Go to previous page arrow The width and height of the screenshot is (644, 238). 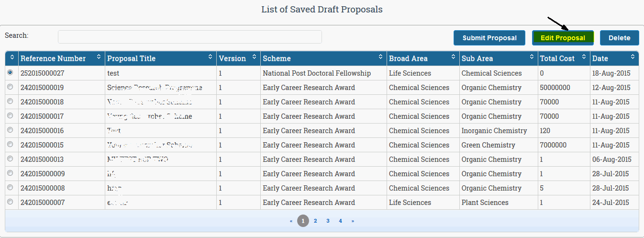[x=291, y=221]
